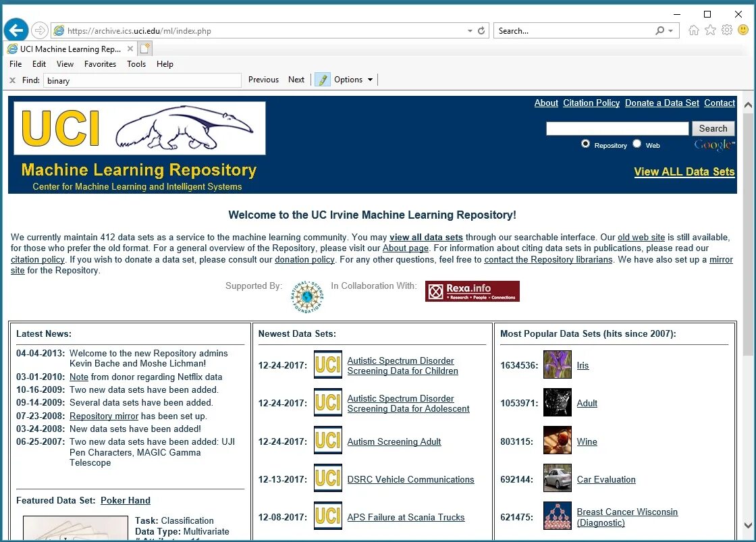Click the Find text field containing binary
The width and height of the screenshot is (756, 542).
(x=142, y=80)
